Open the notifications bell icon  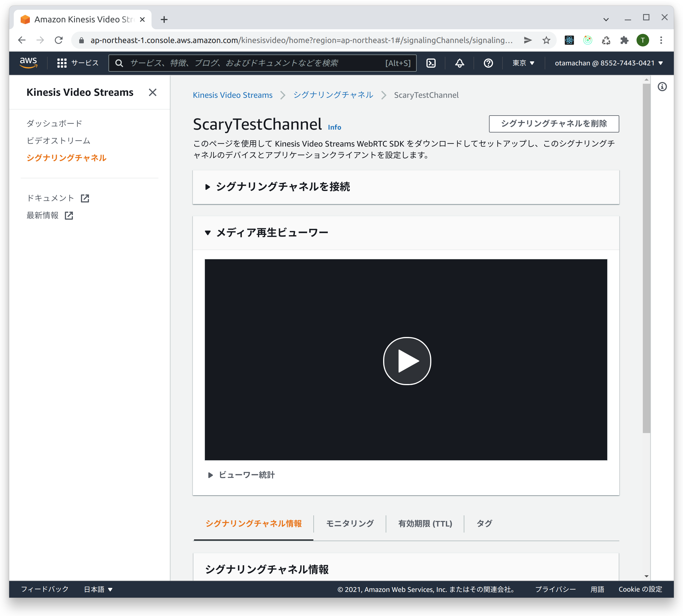coord(459,63)
